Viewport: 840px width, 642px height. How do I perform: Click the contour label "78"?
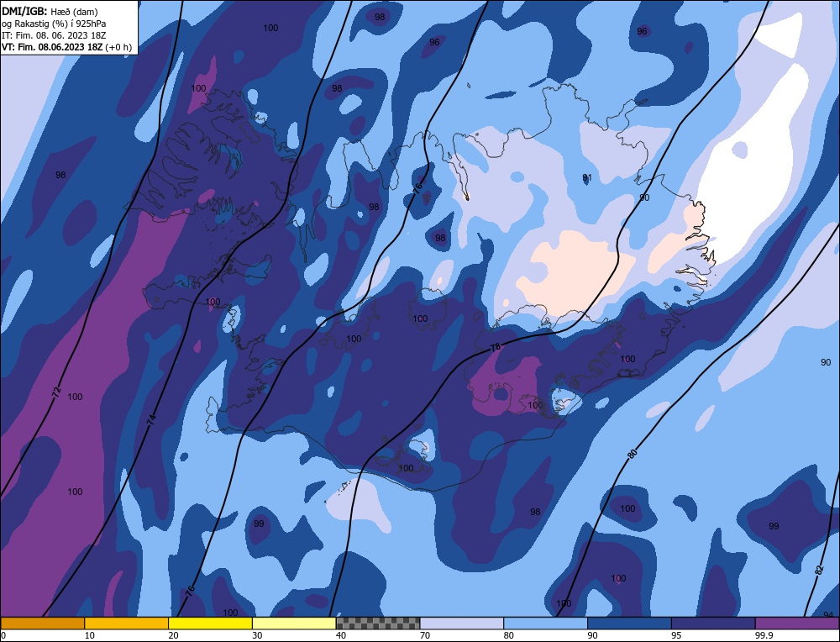point(496,347)
